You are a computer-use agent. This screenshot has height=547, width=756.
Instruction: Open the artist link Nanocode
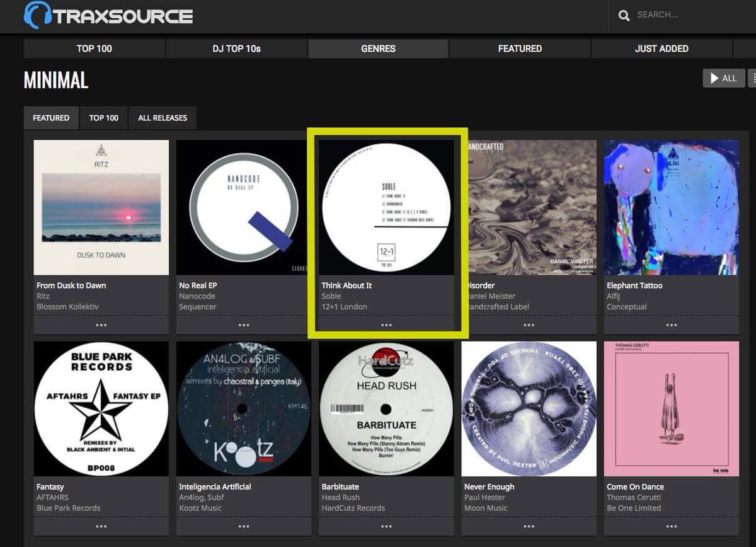[x=197, y=296]
